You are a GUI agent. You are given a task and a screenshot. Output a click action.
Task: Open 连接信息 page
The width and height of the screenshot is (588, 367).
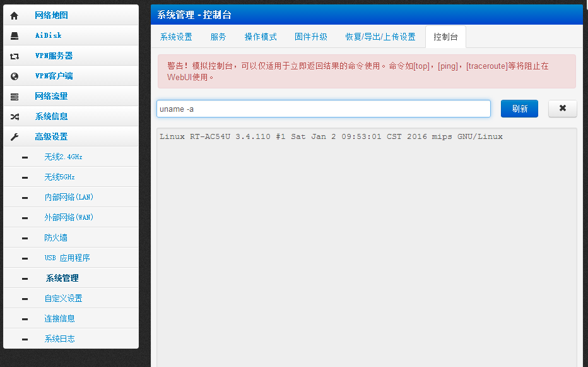(x=71, y=319)
